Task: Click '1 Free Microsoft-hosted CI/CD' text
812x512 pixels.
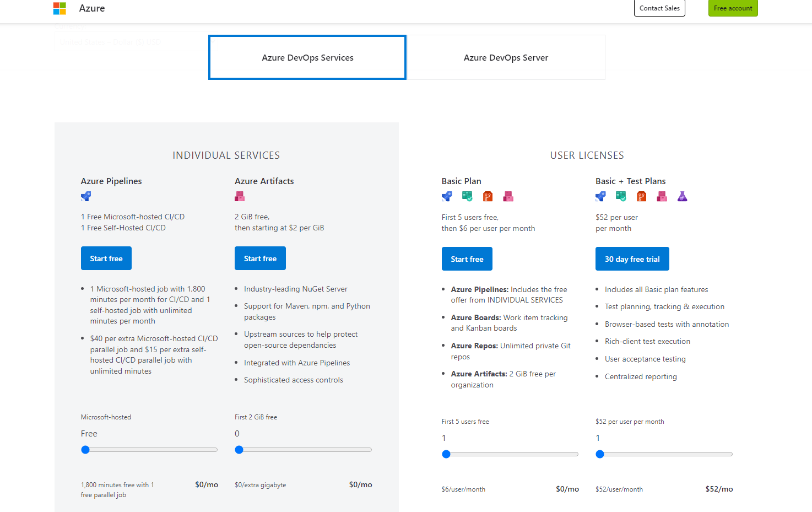Action: point(133,217)
